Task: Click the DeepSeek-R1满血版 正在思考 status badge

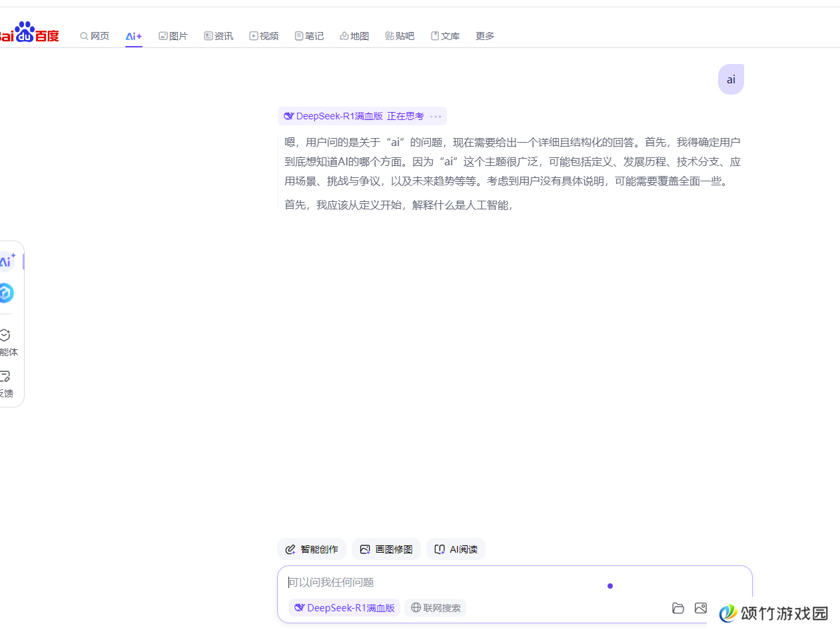Action: coord(362,116)
